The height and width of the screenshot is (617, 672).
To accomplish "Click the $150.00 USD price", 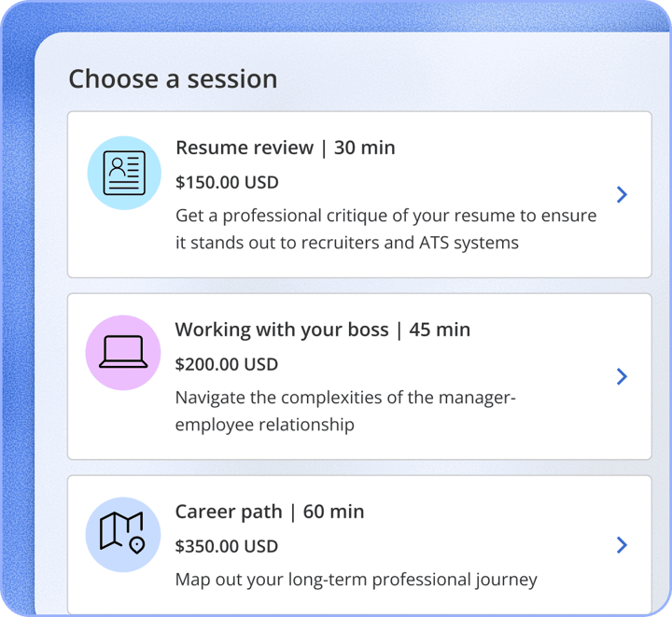I will [x=227, y=183].
